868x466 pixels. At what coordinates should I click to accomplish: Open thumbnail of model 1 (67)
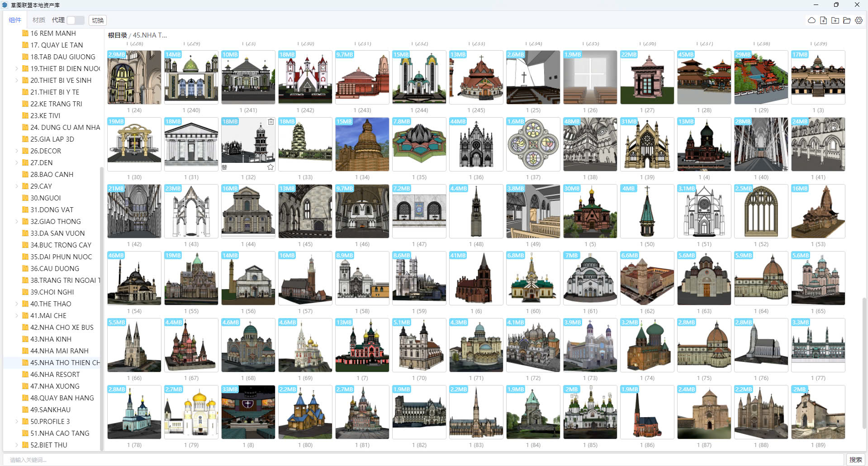191,345
